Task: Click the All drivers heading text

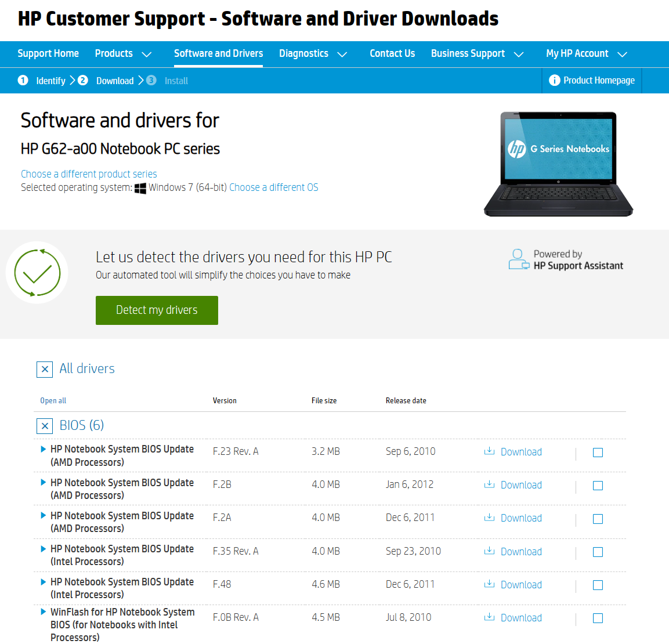Action: tap(87, 368)
